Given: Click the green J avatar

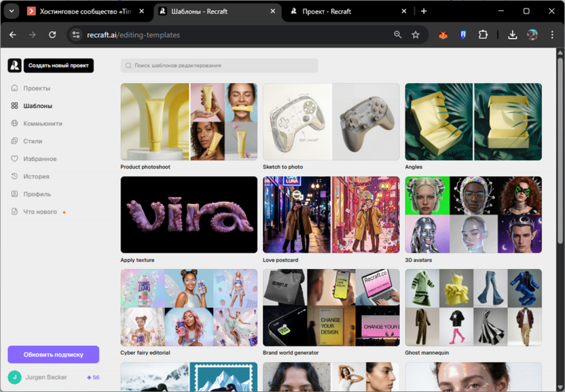Looking at the screenshot, I should [15, 377].
